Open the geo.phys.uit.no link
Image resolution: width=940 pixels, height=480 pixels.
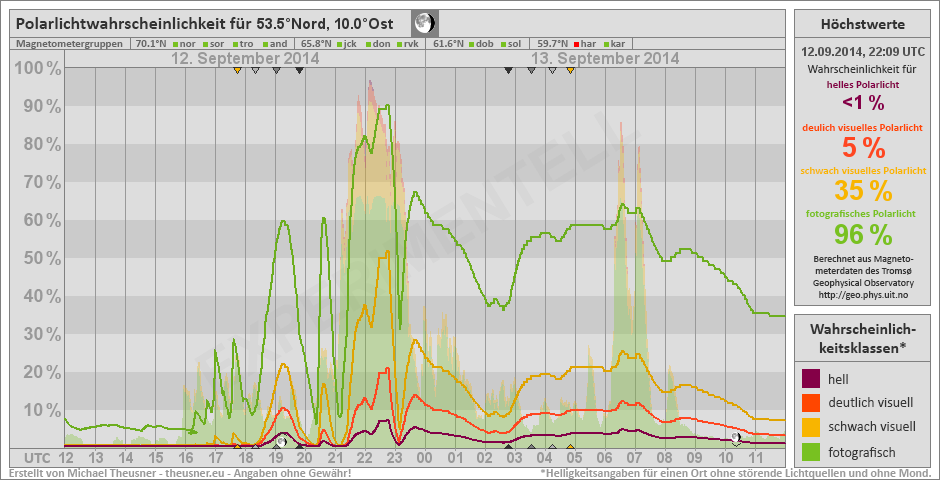click(863, 294)
